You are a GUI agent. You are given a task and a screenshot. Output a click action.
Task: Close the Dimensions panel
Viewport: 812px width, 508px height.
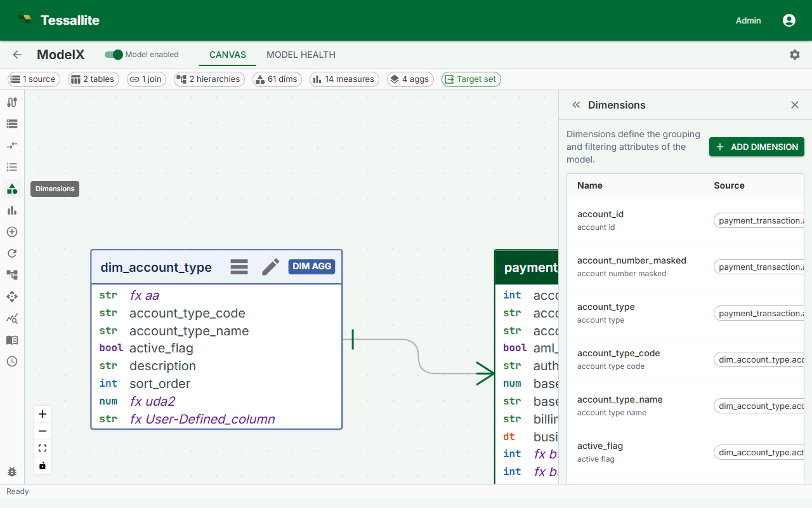(x=795, y=105)
